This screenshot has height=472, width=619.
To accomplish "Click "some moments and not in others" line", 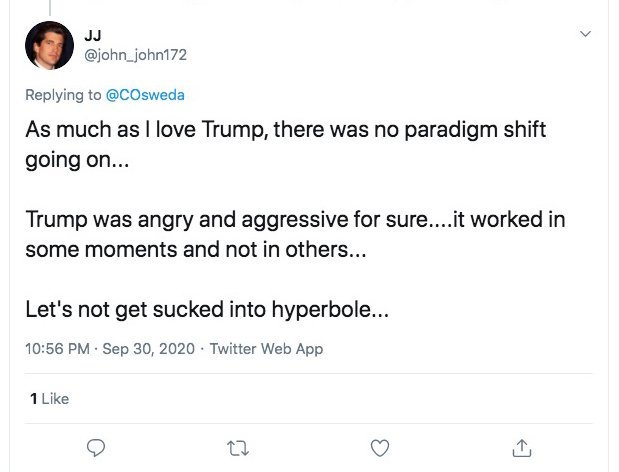I will (196, 250).
